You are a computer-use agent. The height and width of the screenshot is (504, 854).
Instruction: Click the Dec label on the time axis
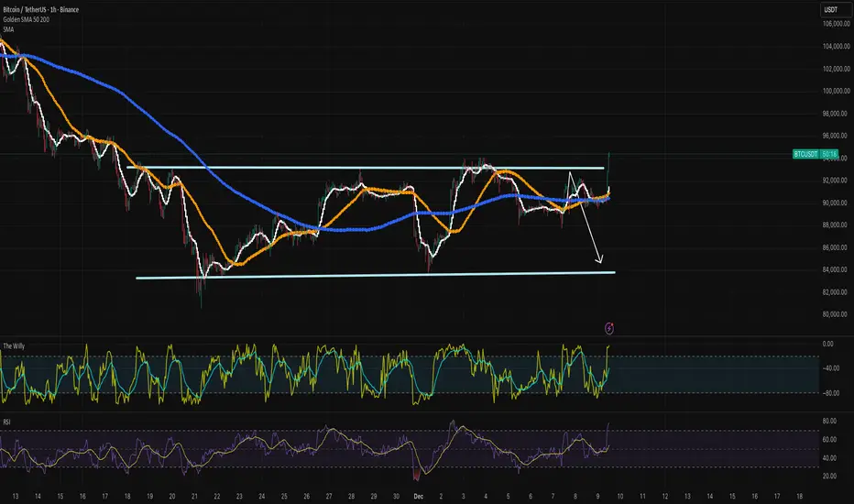(x=418, y=497)
